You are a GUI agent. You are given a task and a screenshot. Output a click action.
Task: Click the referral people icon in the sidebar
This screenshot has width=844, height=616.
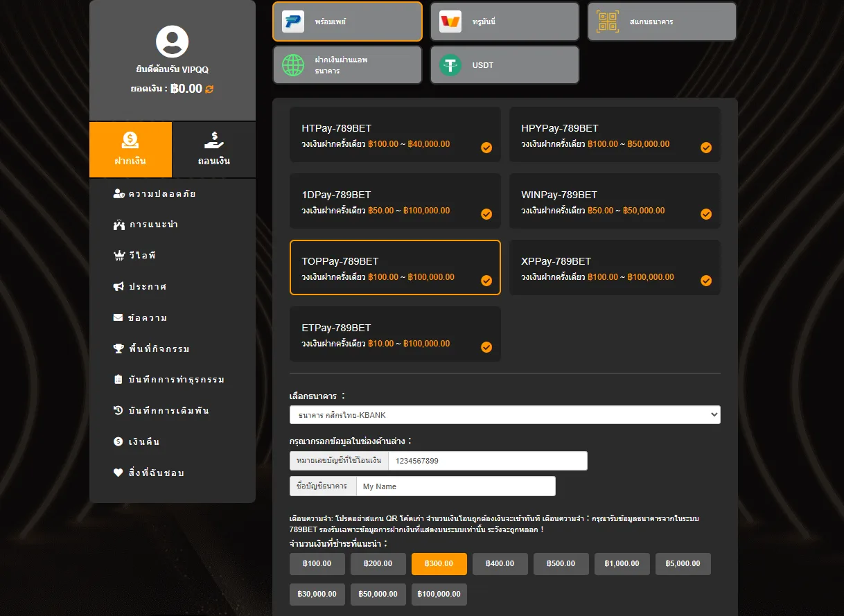[x=118, y=225]
